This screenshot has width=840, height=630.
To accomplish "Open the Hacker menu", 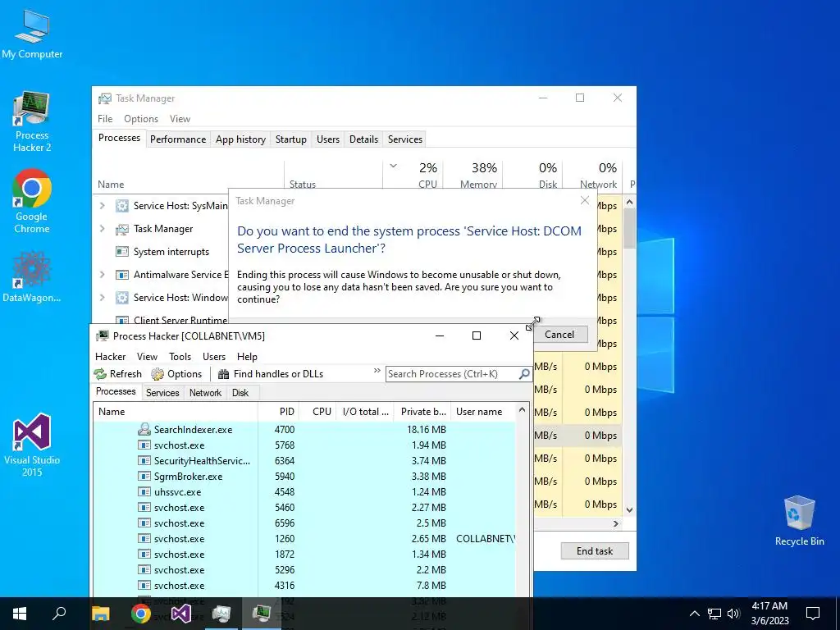I will pyautogui.click(x=111, y=357).
